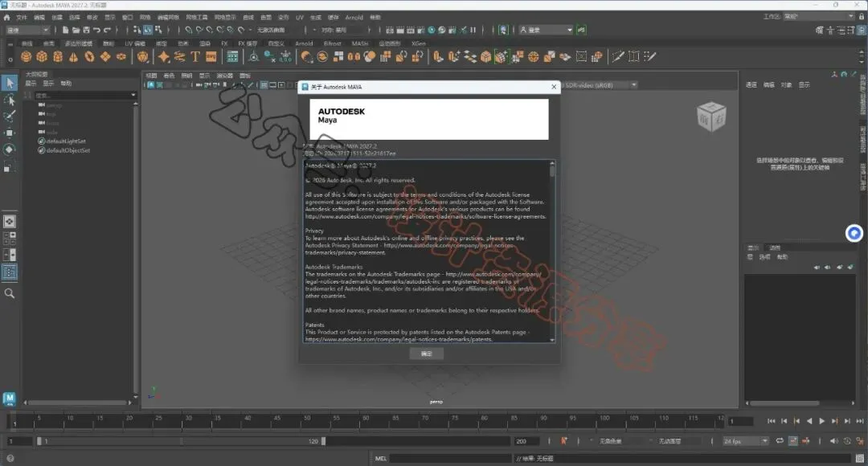
Task: Click the magnifier search icon in left sidebar
Action: [10, 293]
